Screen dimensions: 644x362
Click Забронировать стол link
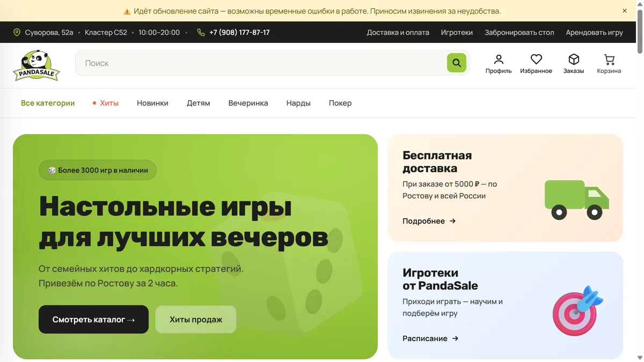[519, 32]
